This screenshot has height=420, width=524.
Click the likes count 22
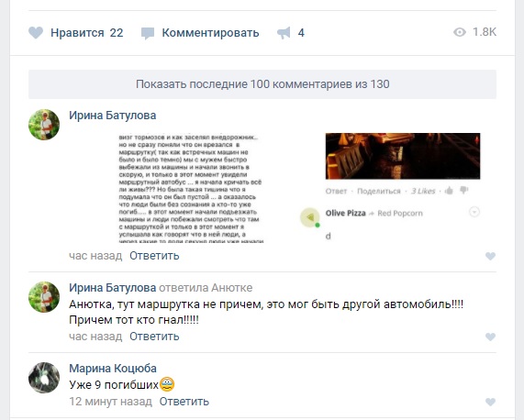(x=117, y=33)
